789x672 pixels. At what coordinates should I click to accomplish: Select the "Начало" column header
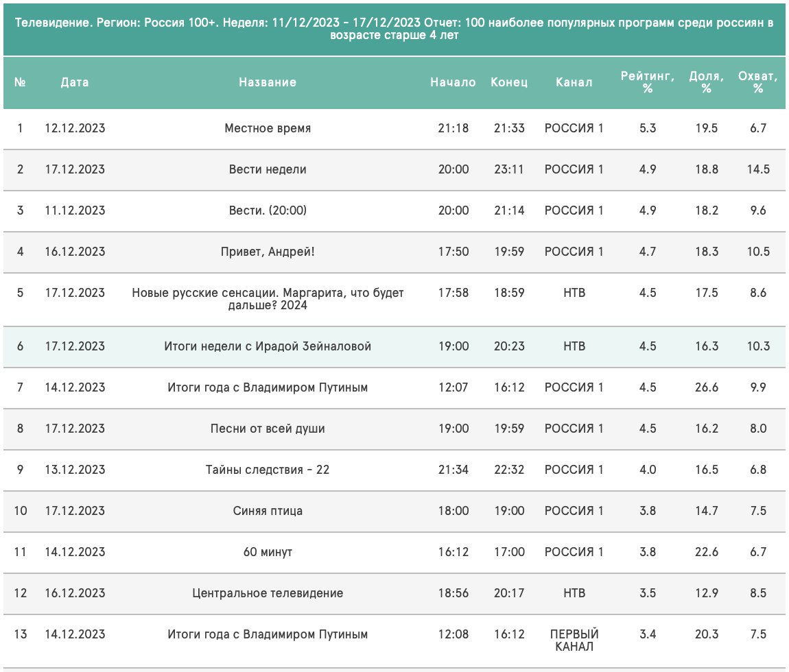pyautogui.click(x=453, y=82)
